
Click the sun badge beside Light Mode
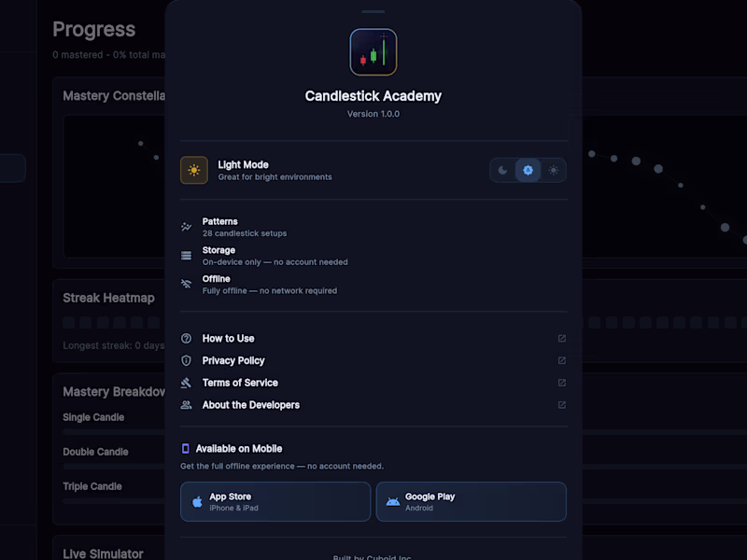[x=194, y=170]
